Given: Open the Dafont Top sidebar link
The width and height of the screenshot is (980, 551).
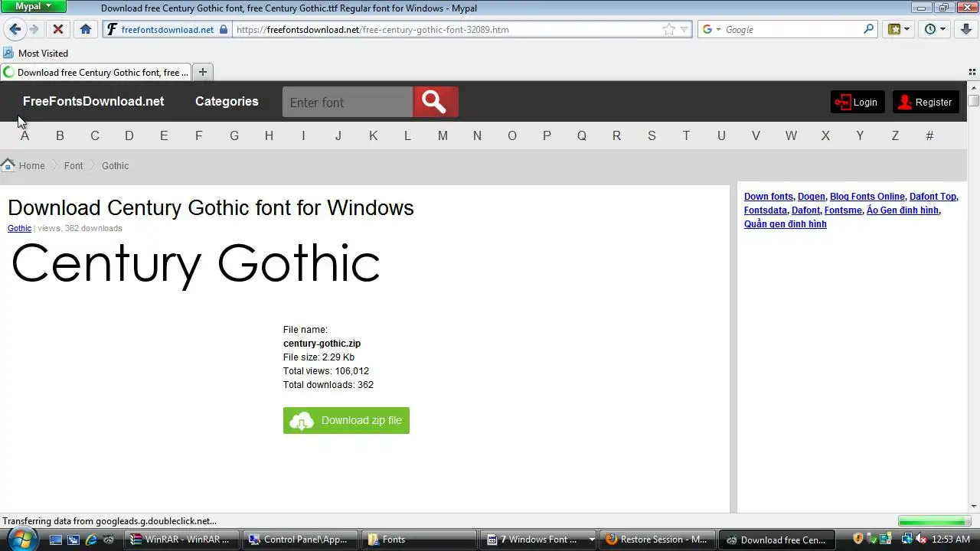Looking at the screenshot, I should (933, 197).
